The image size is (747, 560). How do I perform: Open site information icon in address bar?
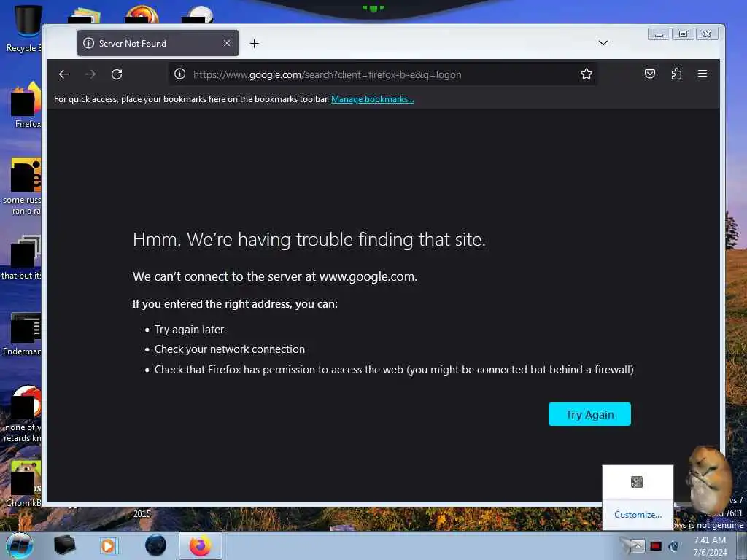(179, 74)
